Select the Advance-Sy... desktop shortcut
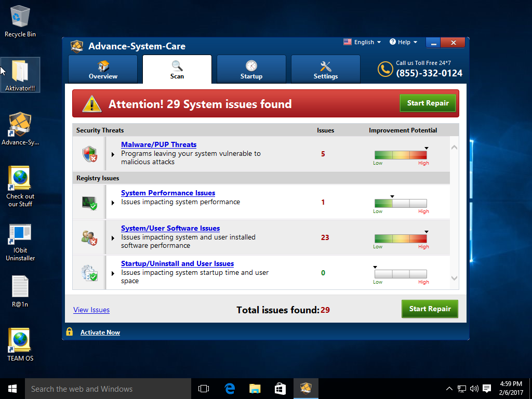The width and height of the screenshot is (532, 399). [20, 129]
